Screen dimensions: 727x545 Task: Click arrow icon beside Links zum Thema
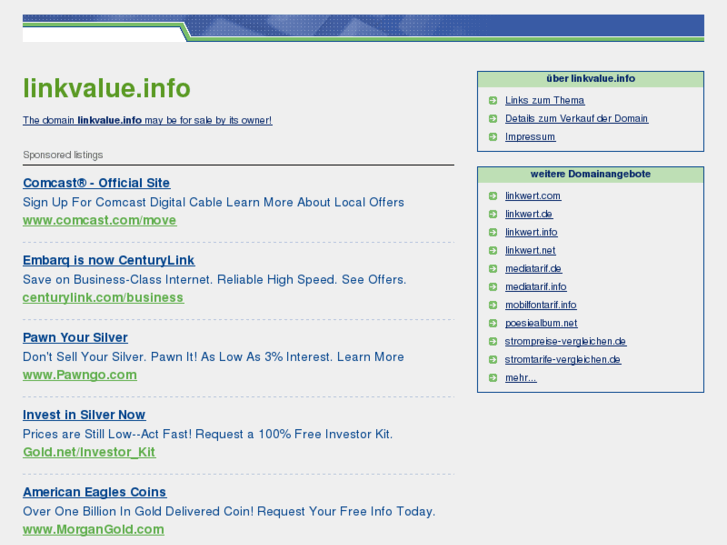(493, 100)
